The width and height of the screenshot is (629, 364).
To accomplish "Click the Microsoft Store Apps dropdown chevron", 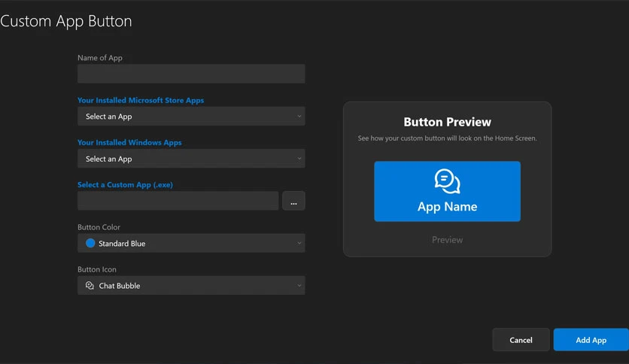I will (299, 117).
